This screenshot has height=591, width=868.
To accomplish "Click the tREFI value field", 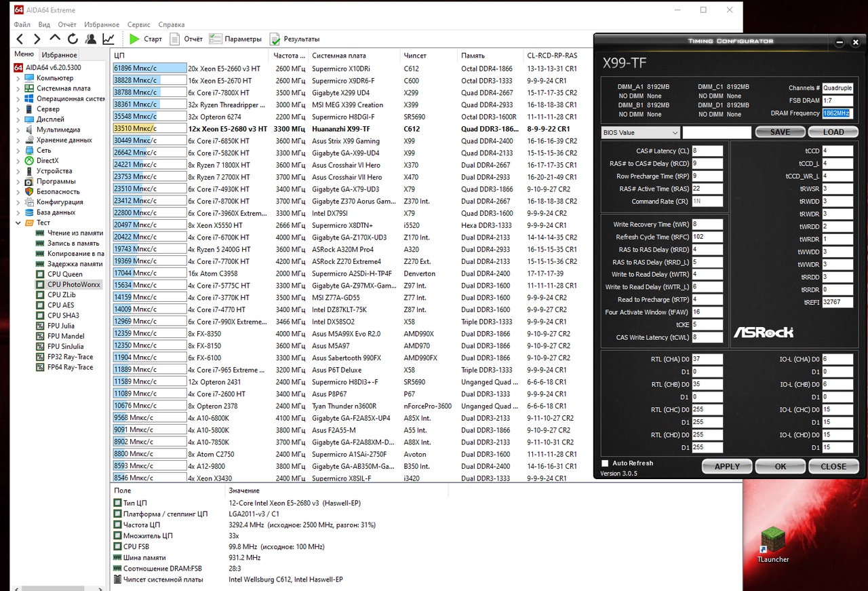I will 837,302.
